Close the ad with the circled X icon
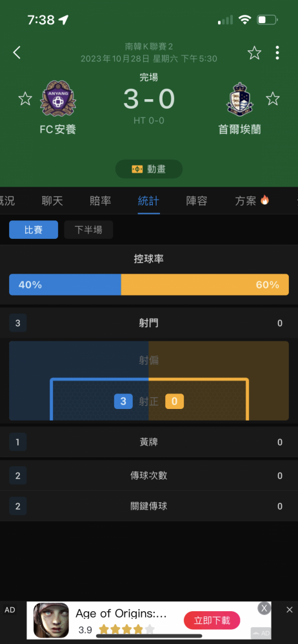 click(264, 609)
